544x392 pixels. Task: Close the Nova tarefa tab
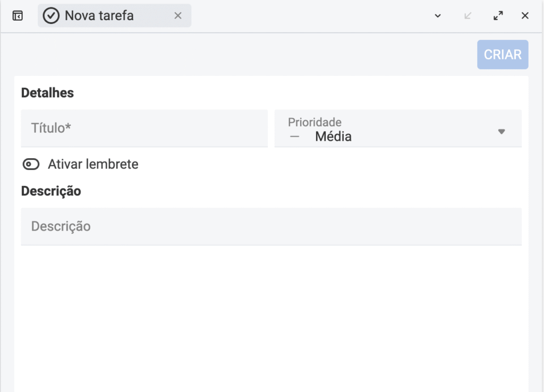[x=178, y=16]
